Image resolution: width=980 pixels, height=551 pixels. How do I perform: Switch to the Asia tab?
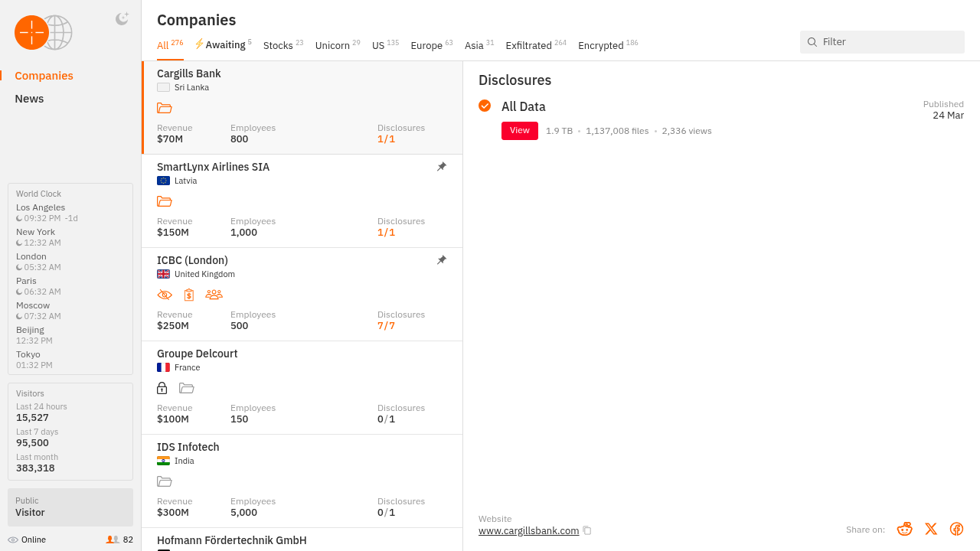click(479, 45)
